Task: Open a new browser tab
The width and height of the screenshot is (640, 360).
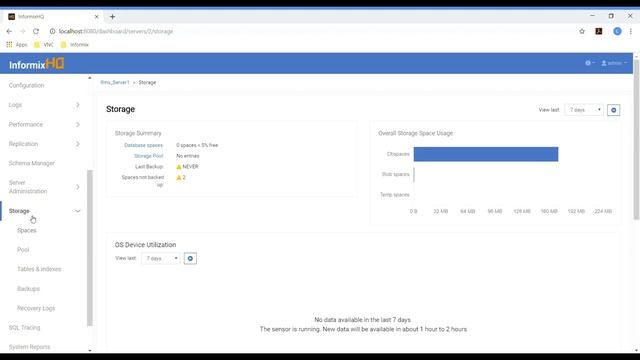Action: point(112,17)
